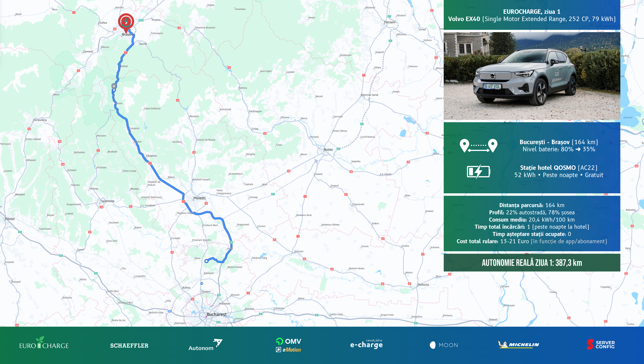
Task: Click the Bucharest city label
Action: pyautogui.click(x=217, y=314)
